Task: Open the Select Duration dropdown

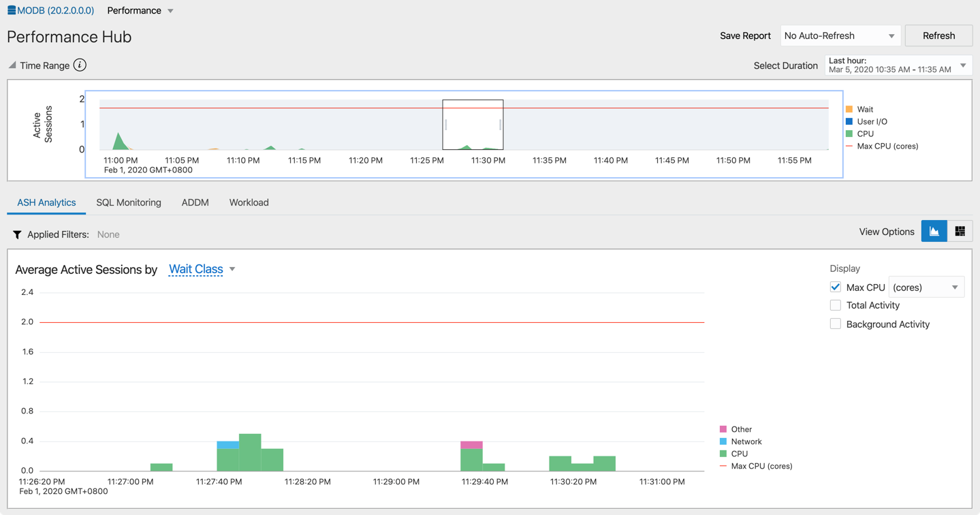Action: (964, 65)
